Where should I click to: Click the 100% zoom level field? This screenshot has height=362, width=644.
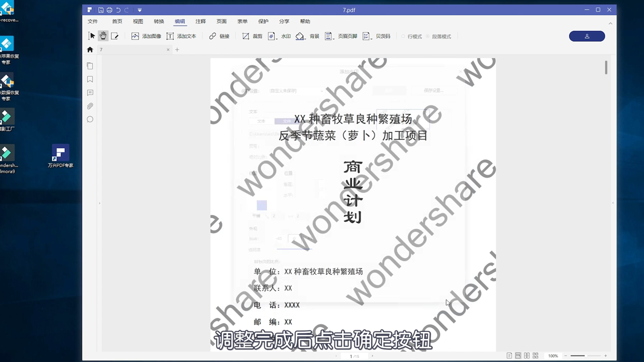(x=553, y=356)
